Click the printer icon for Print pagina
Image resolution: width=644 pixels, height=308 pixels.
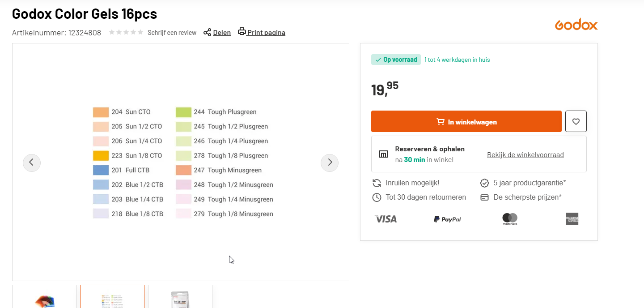[242, 31]
